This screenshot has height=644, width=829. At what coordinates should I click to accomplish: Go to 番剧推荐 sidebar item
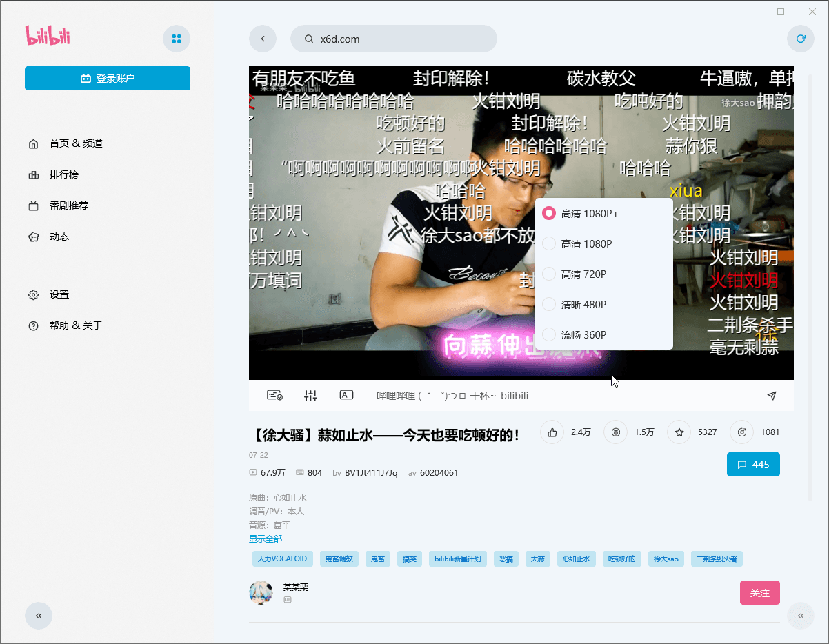(68, 205)
